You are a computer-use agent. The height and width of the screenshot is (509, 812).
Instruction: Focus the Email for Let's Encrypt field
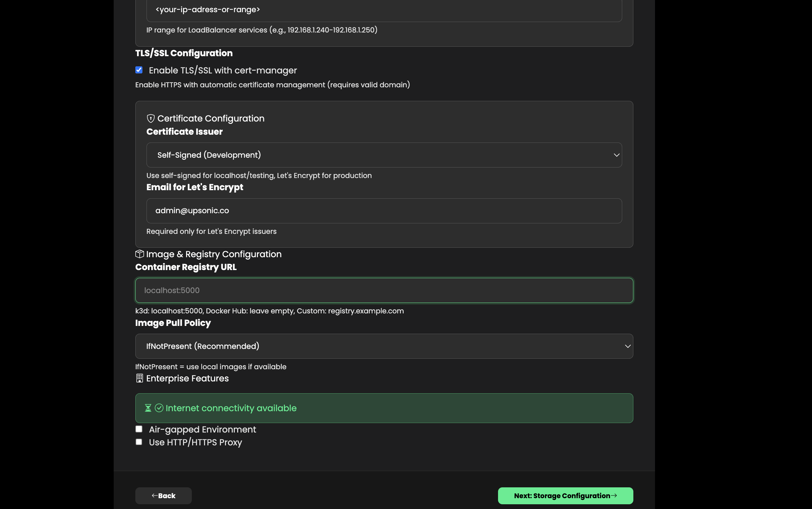point(384,211)
